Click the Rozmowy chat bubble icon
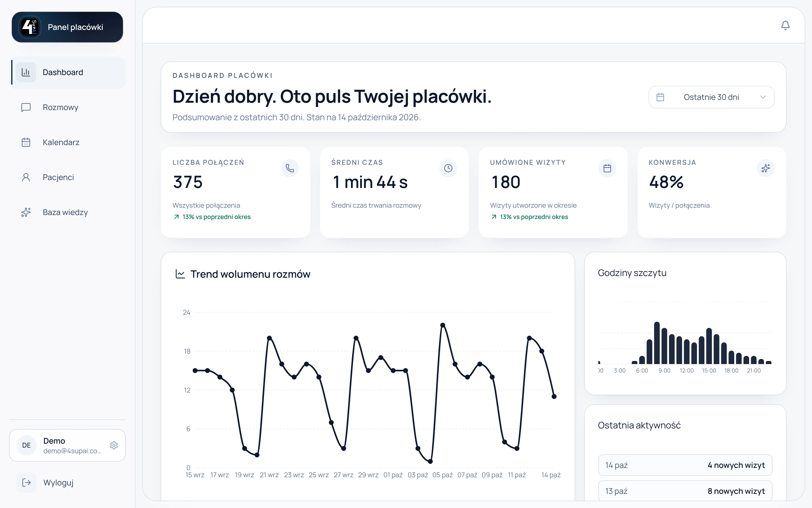Image resolution: width=812 pixels, height=508 pixels. [26, 107]
